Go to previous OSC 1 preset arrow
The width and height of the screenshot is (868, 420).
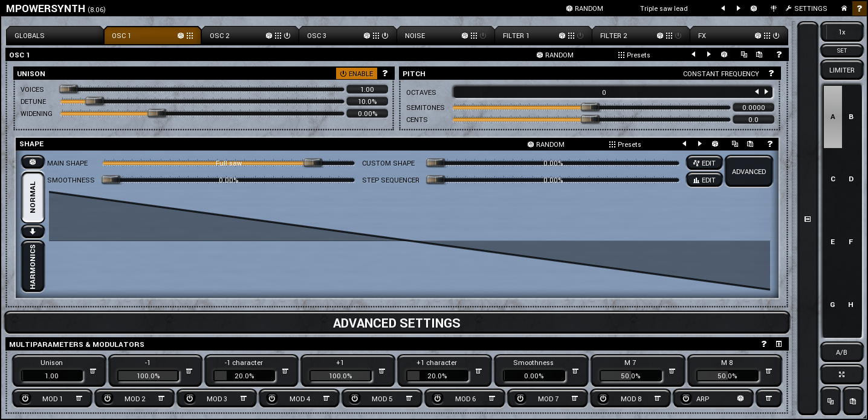pos(693,54)
